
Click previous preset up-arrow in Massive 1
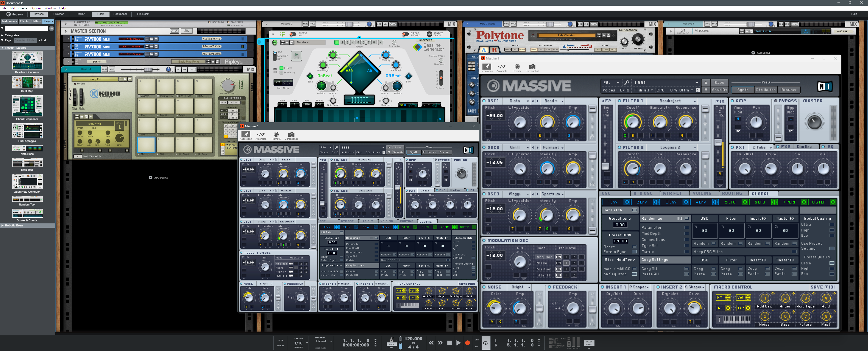(x=706, y=82)
